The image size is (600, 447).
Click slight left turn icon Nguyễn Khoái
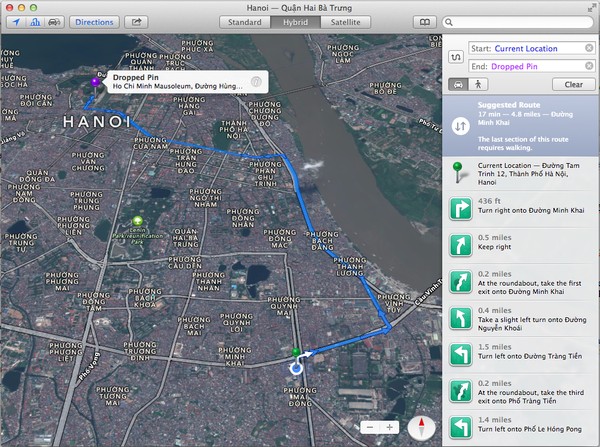[x=460, y=318]
